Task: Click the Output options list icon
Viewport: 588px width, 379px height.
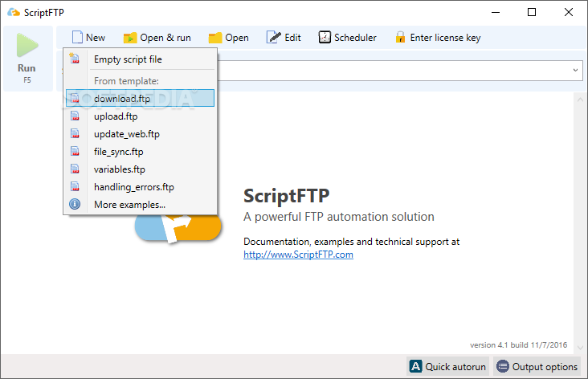Action: (503, 366)
